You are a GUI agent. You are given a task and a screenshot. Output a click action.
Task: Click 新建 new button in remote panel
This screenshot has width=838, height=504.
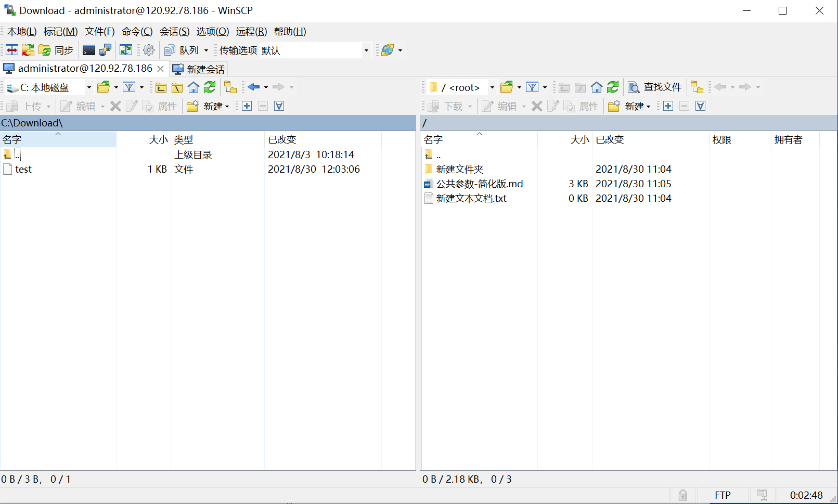(x=629, y=106)
